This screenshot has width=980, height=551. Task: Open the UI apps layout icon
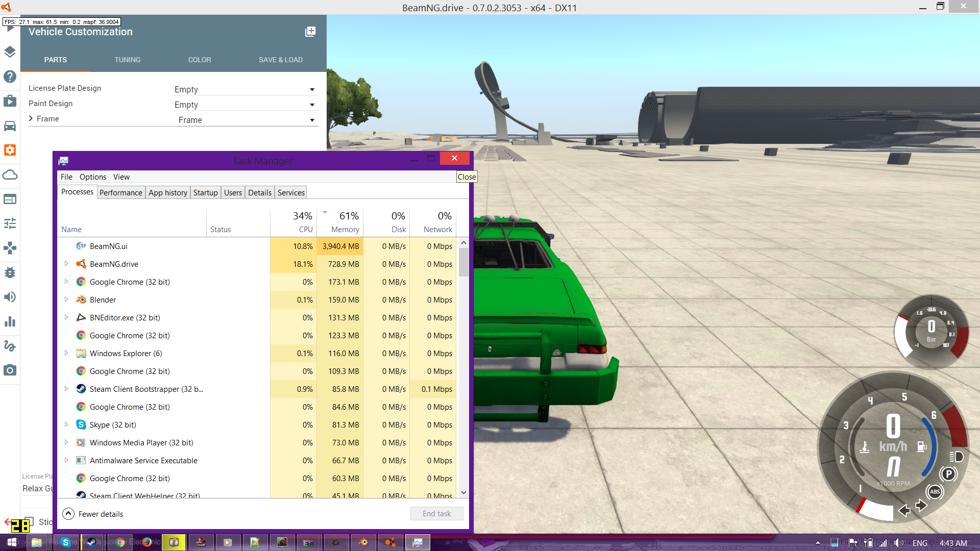point(10,199)
